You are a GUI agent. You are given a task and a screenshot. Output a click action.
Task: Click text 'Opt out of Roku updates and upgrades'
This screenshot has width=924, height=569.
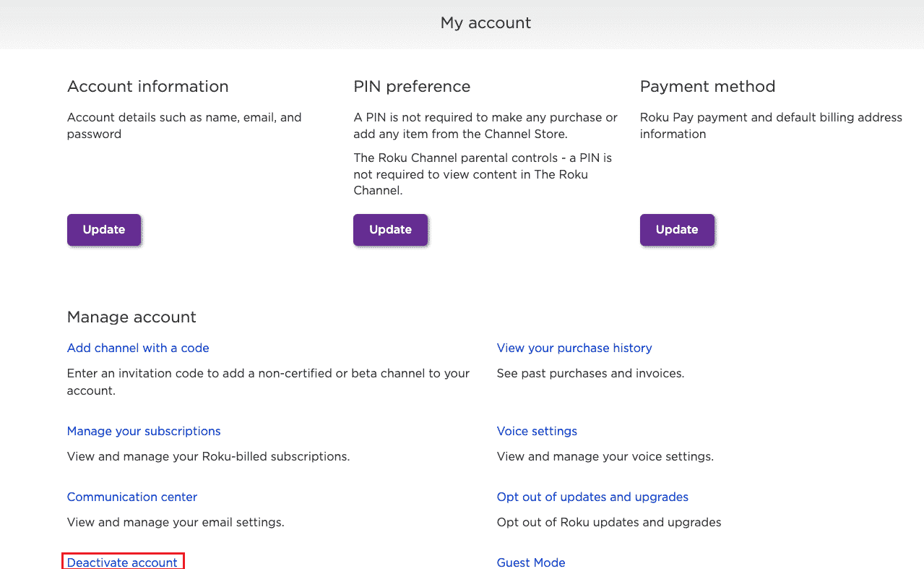point(609,522)
